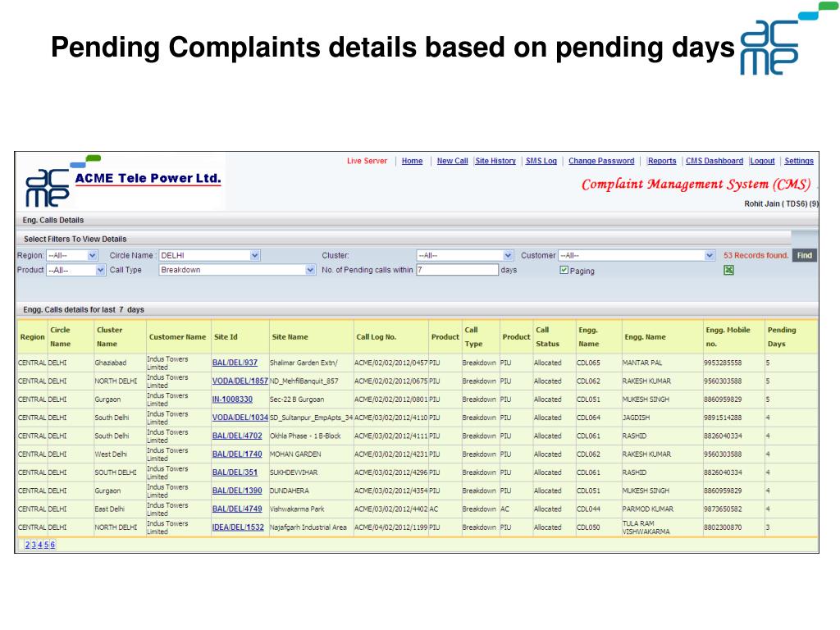The width and height of the screenshot is (840, 630).
Task: Open the Reports link
Action: (662, 161)
